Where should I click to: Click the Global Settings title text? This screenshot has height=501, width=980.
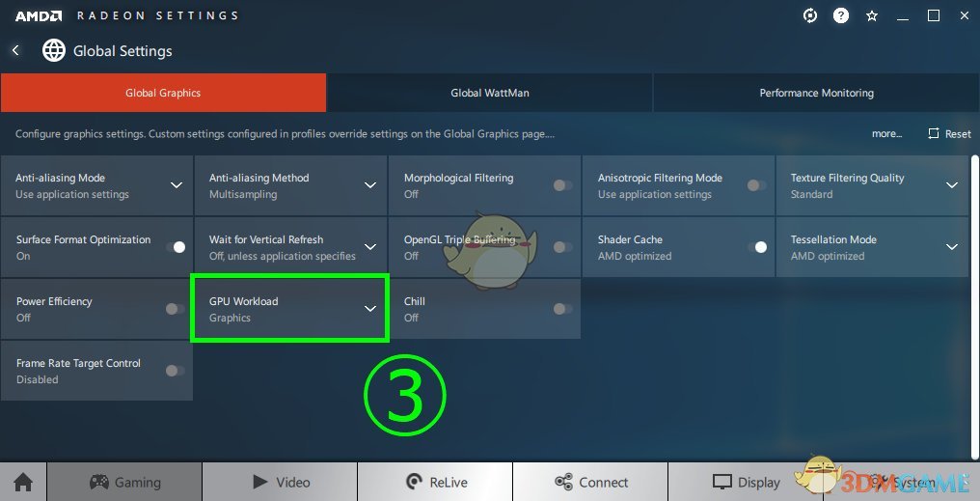coord(122,51)
